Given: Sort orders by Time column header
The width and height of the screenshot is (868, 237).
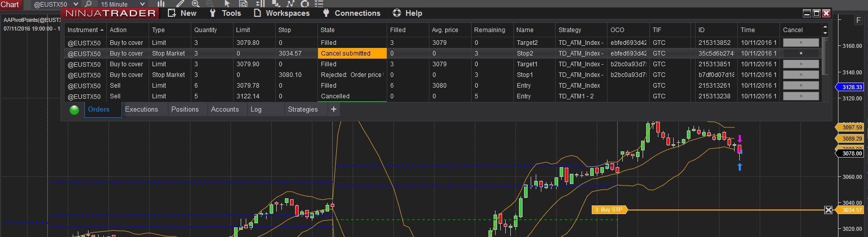Looking at the screenshot, I should pyautogui.click(x=758, y=30).
